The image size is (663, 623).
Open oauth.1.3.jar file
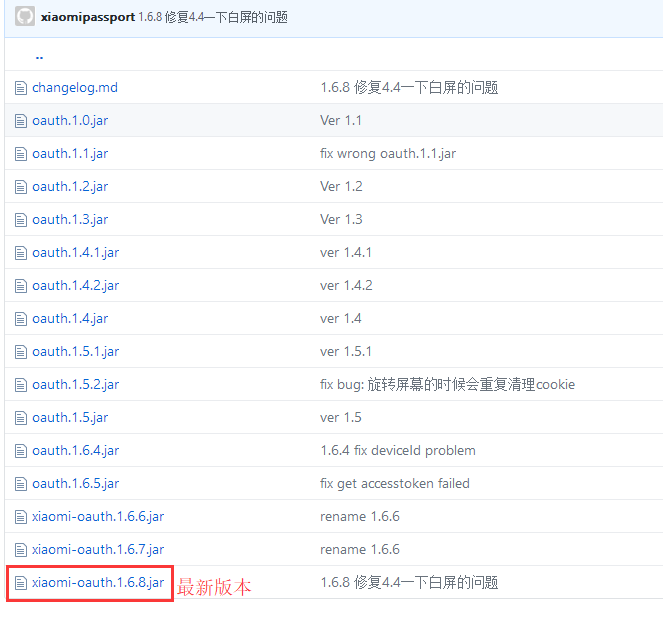[x=70, y=220]
